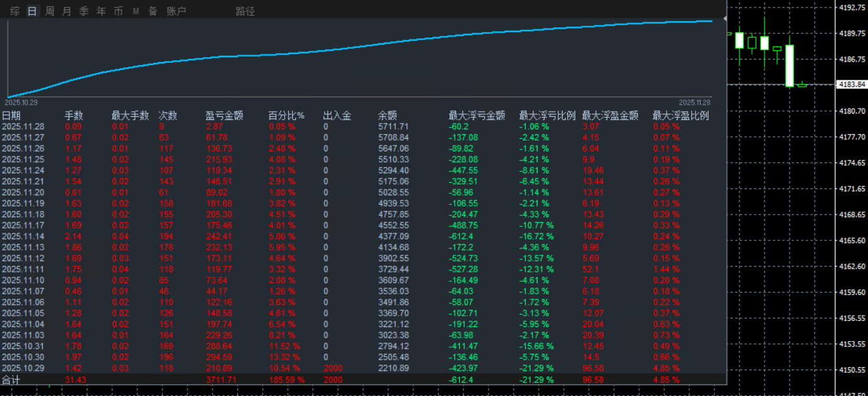Click the percentage value 8.21 %
This screenshot has height=396, width=868.
coord(282,334)
